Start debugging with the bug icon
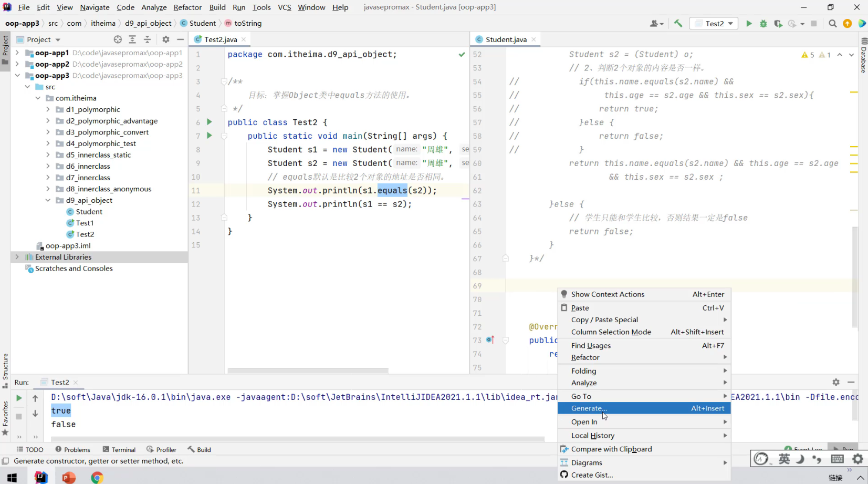The height and width of the screenshot is (484, 868). [764, 23]
